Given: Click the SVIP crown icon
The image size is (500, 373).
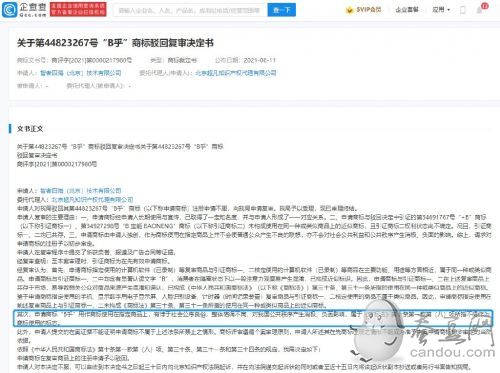Looking at the screenshot, I should (x=349, y=10).
